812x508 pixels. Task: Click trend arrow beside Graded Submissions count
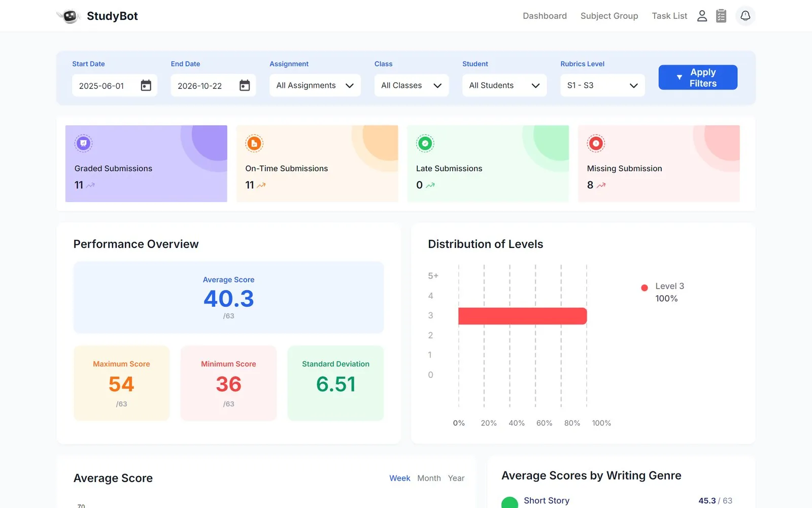tap(90, 185)
